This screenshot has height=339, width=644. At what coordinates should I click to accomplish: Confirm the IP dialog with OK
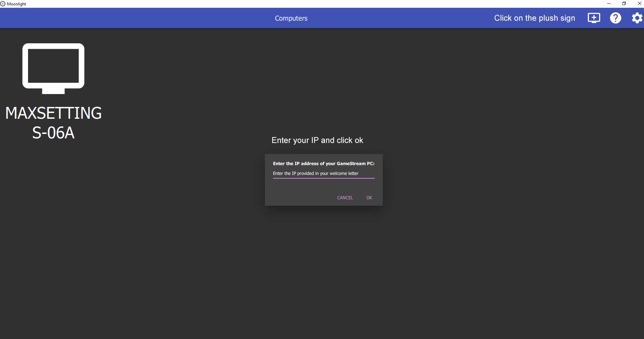(369, 198)
